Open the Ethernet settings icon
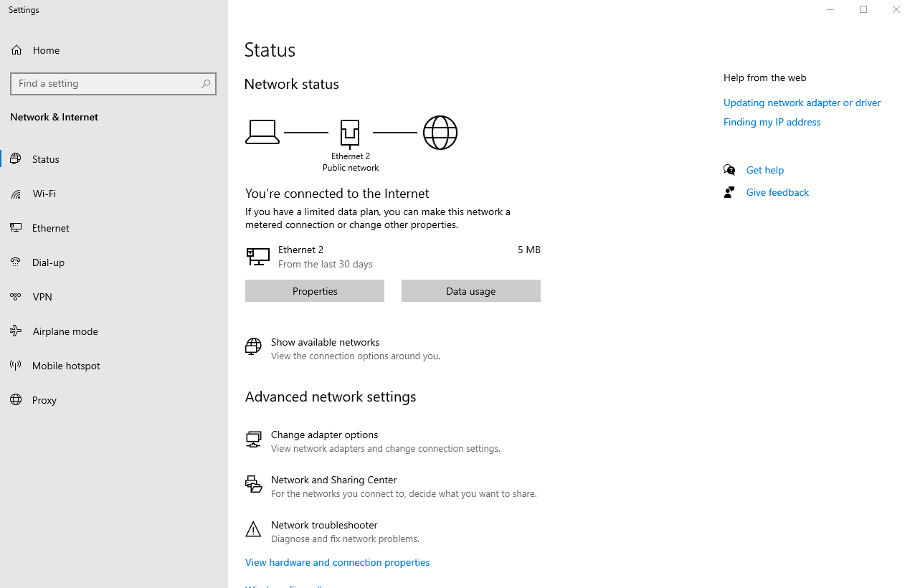Viewport: 910px width, 588px height. coord(16,228)
